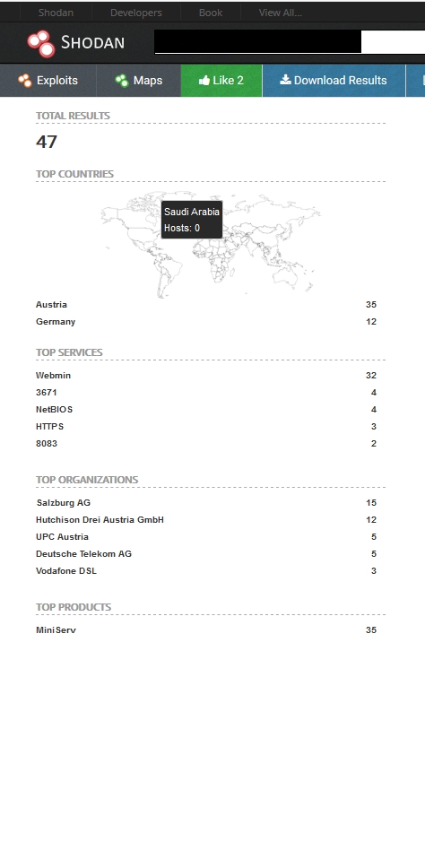Open the Book top menu item
The height and width of the screenshot is (868, 425).
click(211, 13)
